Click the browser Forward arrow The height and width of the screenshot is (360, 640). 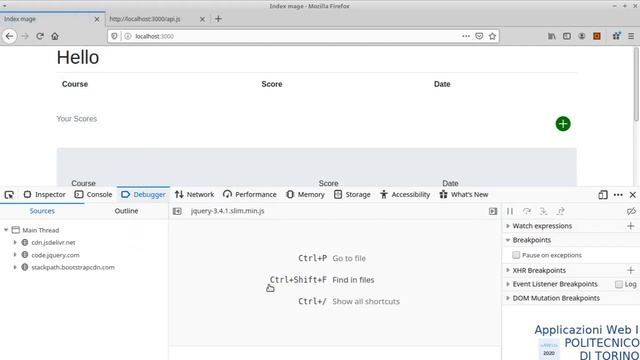point(25,36)
